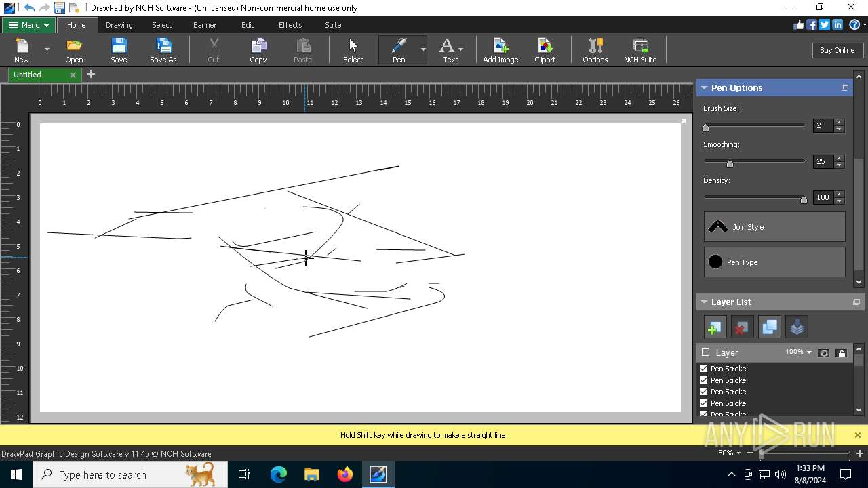Click the Facebook share icon

[812, 24]
